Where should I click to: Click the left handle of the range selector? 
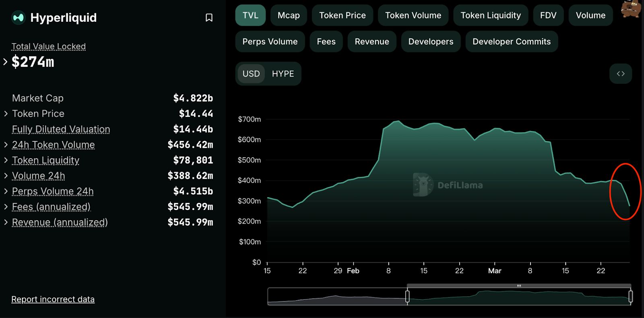[x=407, y=297]
